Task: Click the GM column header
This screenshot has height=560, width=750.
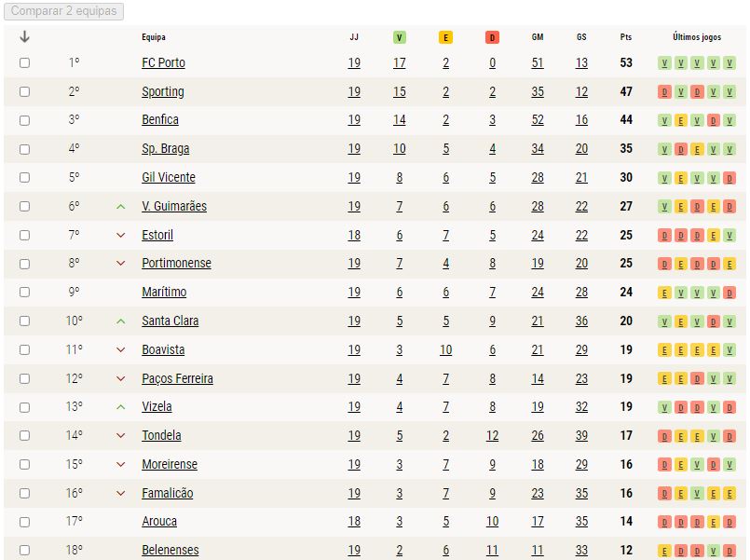Action: coord(538,37)
